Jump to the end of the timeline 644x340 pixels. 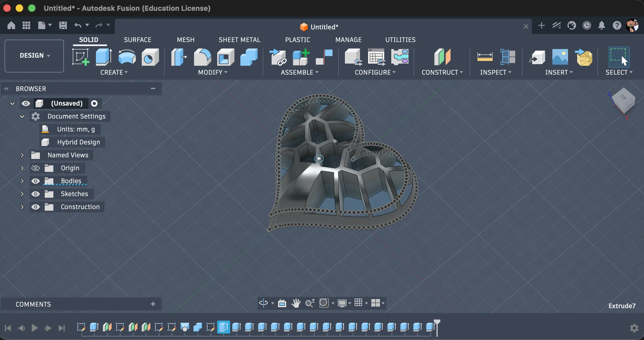click(x=62, y=328)
